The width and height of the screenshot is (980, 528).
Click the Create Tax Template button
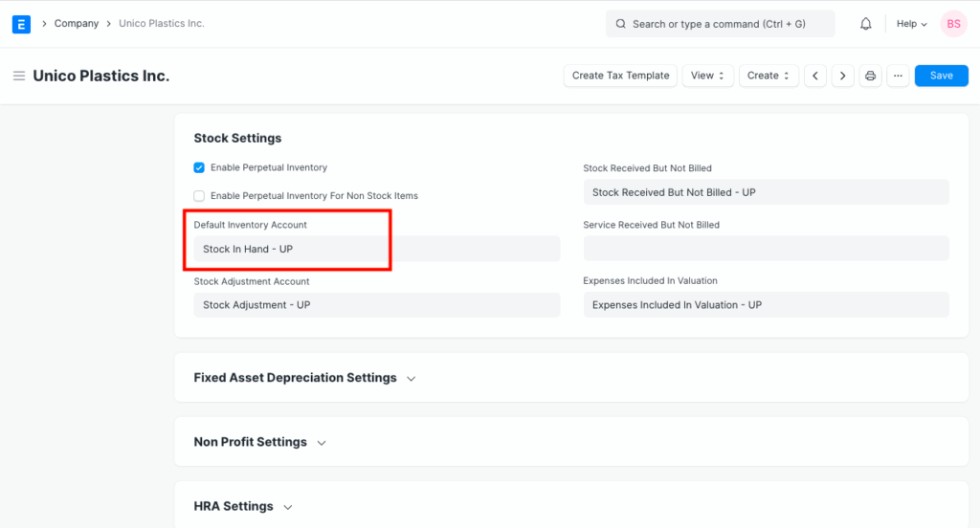(x=620, y=76)
